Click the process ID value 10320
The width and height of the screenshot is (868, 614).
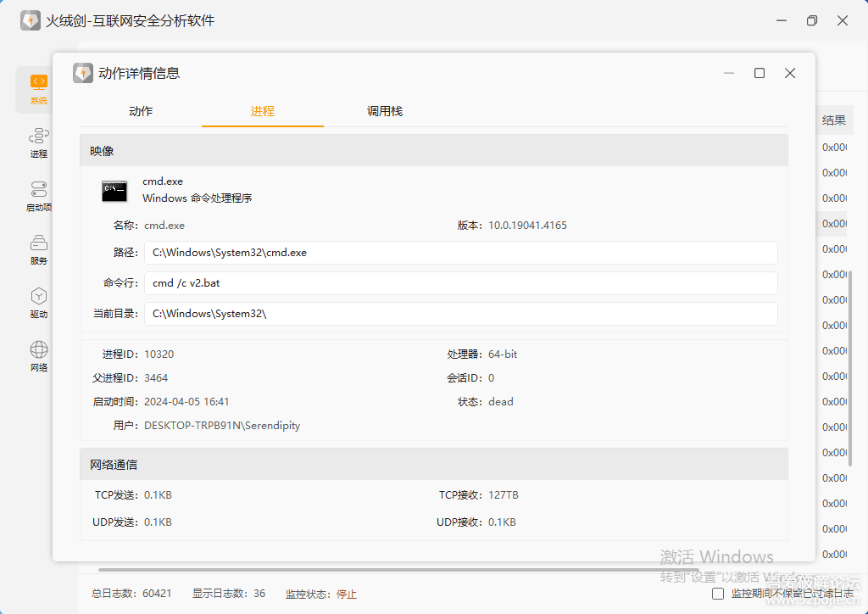[x=159, y=354]
